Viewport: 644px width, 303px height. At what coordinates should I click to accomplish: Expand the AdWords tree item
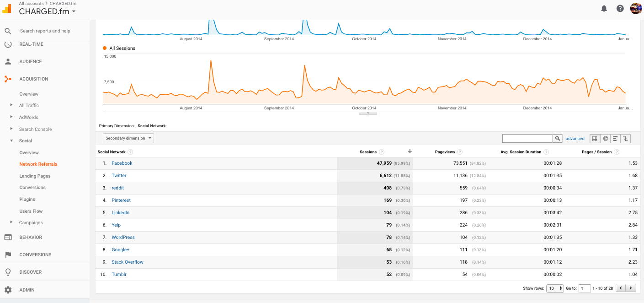(11, 117)
